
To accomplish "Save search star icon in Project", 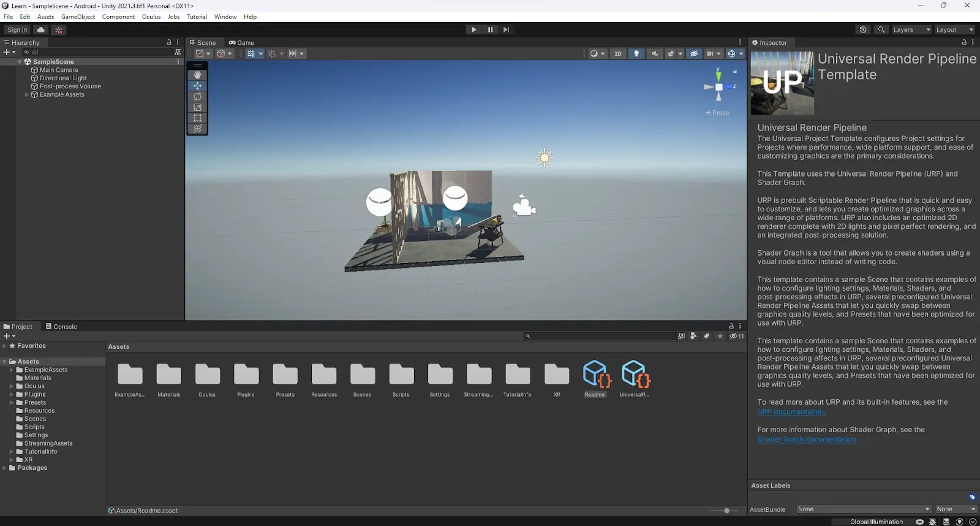I will click(720, 336).
